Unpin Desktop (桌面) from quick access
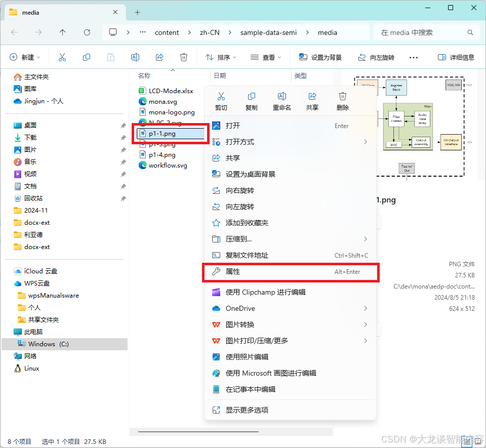The width and height of the screenshot is (486, 448). [x=124, y=126]
